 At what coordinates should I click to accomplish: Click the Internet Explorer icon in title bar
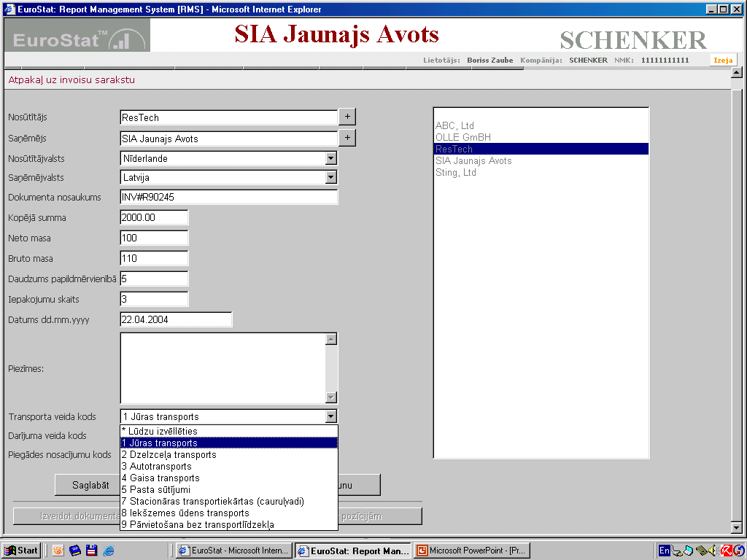point(9,9)
